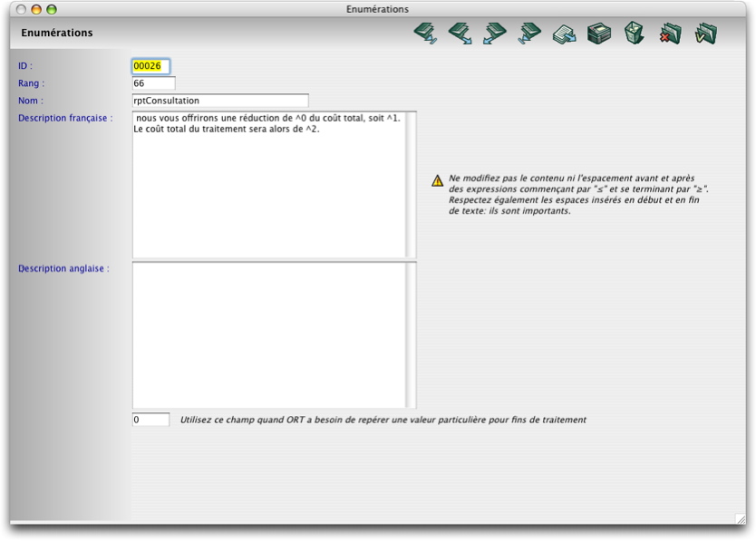
Task: Delete the record with the trash bin icon
Action: pos(634,34)
